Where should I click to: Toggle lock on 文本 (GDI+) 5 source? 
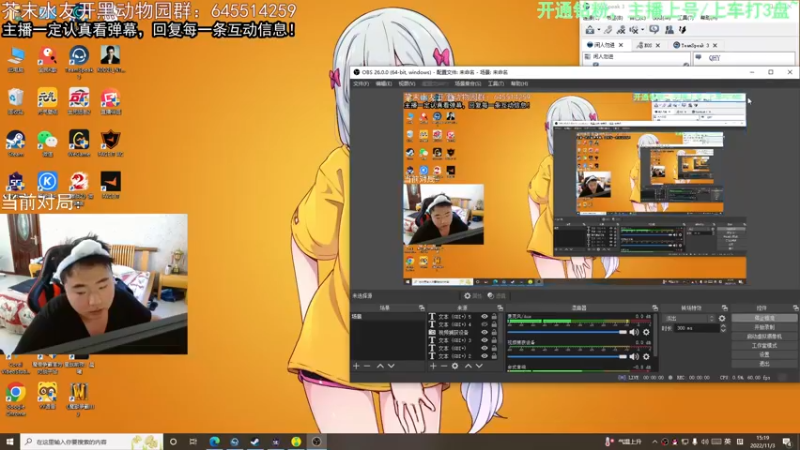(x=494, y=316)
